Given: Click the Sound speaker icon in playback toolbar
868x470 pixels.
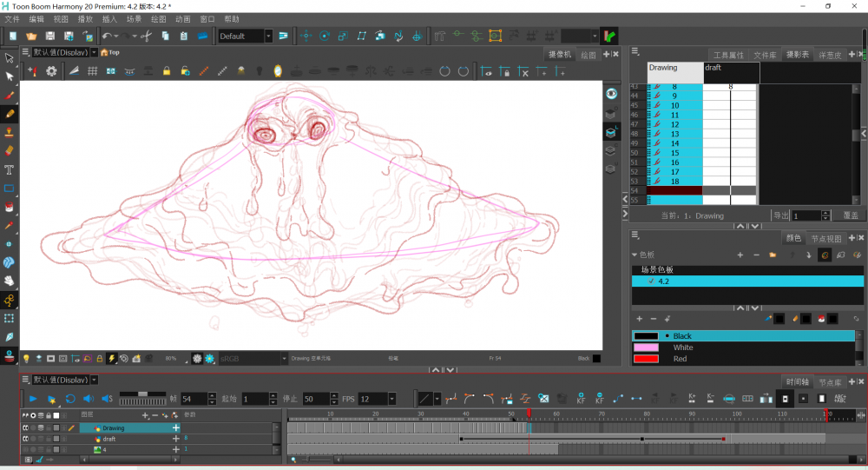Looking at the screenshot, I should click(x=87, y=399).
